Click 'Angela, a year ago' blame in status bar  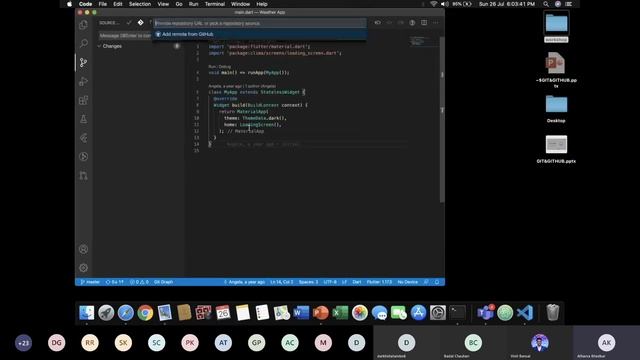coord(244,282)
